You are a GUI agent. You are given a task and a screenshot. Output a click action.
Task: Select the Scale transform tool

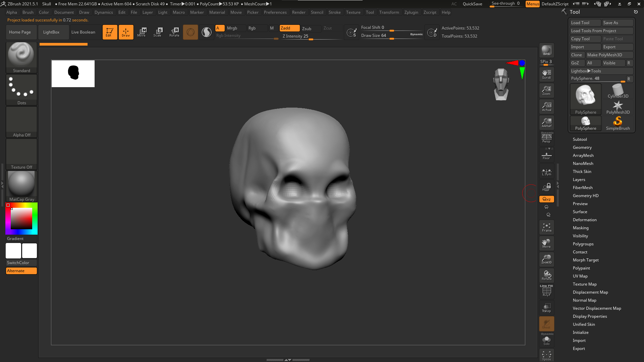(157, 32)
